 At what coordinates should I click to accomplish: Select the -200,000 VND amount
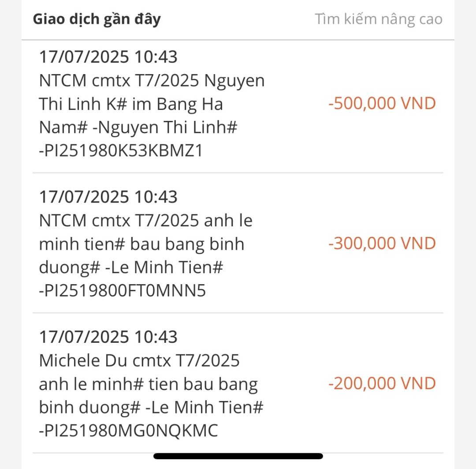point(382,383)
